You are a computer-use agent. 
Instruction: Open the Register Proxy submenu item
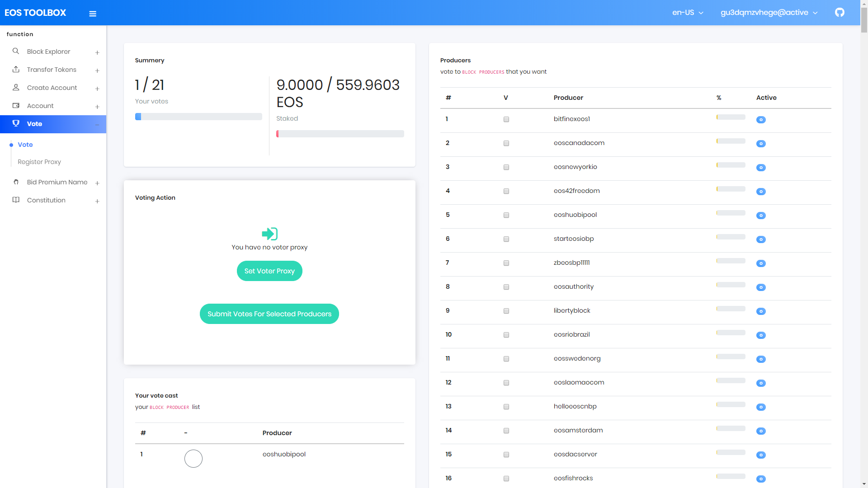(x=39, y=162)
